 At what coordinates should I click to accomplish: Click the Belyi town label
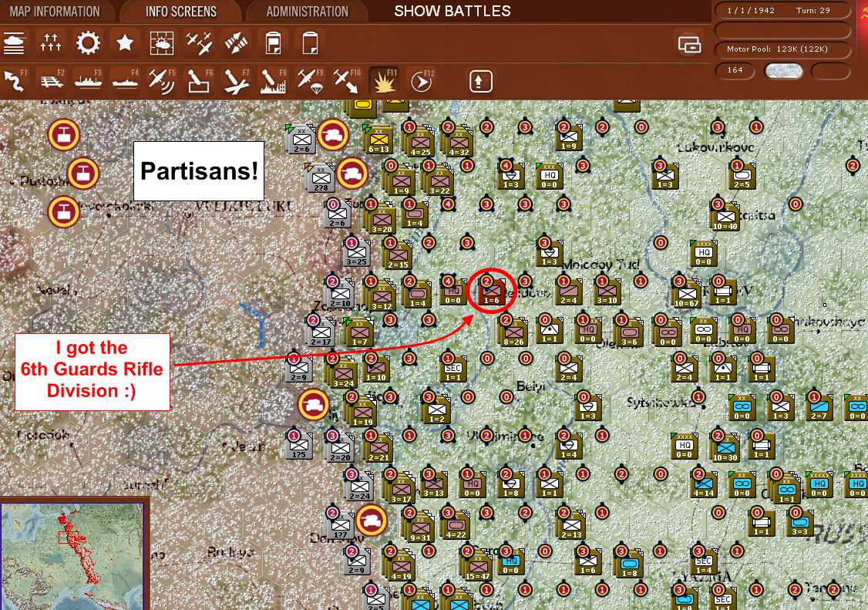click(531, 386)
